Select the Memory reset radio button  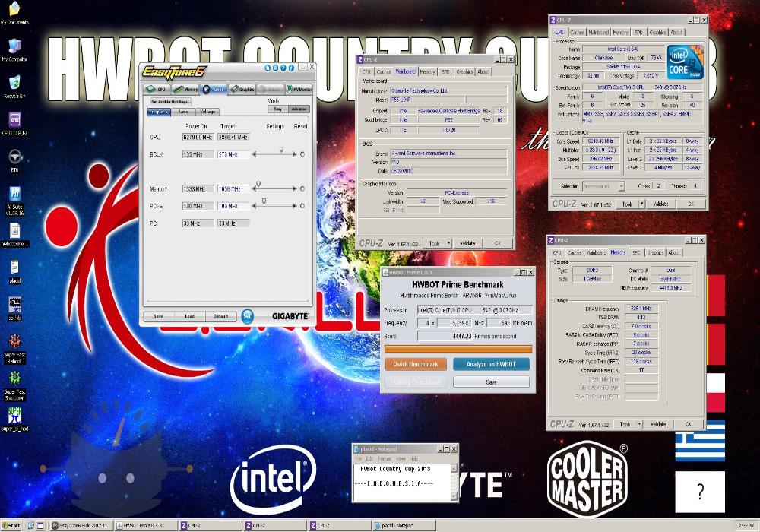[302, 188]
